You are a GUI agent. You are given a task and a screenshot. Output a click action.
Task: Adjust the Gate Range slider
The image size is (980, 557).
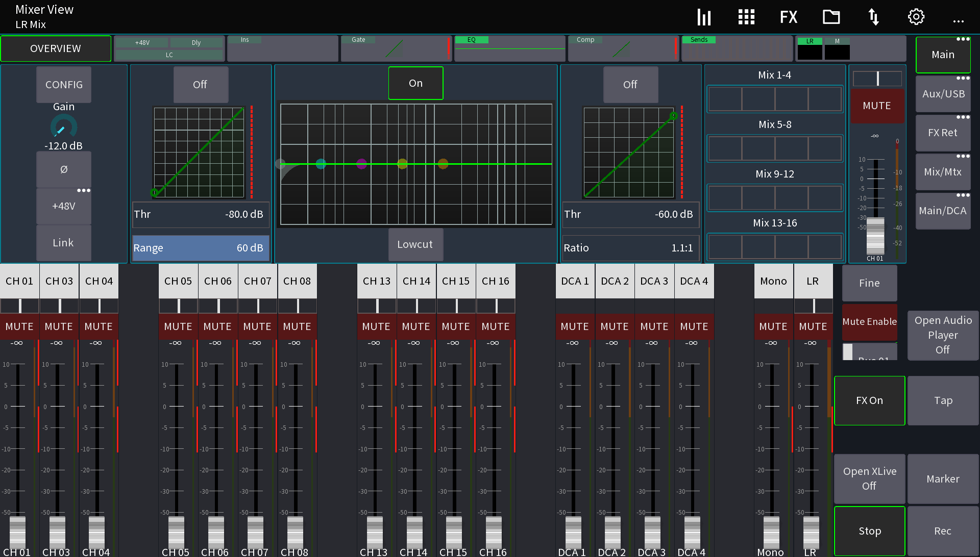[x=200, y=248]
